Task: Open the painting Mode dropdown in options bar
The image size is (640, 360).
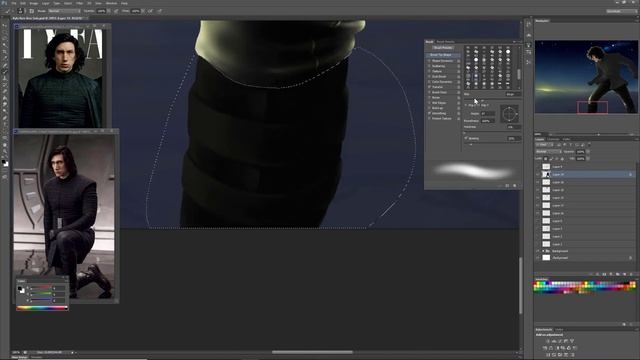Action: pos(65,11)
